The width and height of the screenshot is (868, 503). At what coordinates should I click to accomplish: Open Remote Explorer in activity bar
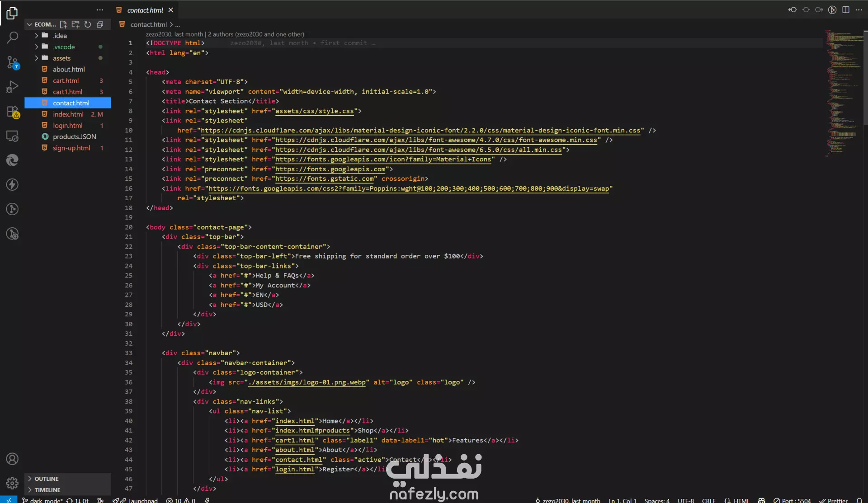[x=12, y=136]
